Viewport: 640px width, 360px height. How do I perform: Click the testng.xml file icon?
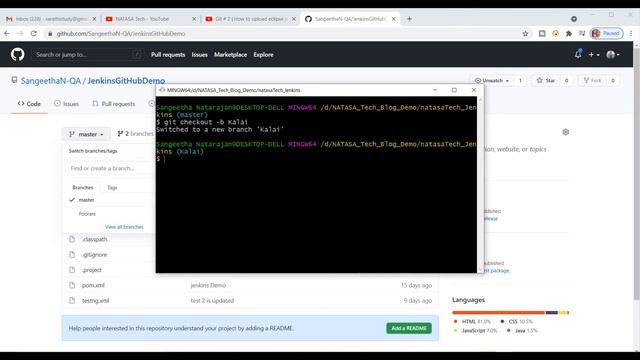pos(72,300)
